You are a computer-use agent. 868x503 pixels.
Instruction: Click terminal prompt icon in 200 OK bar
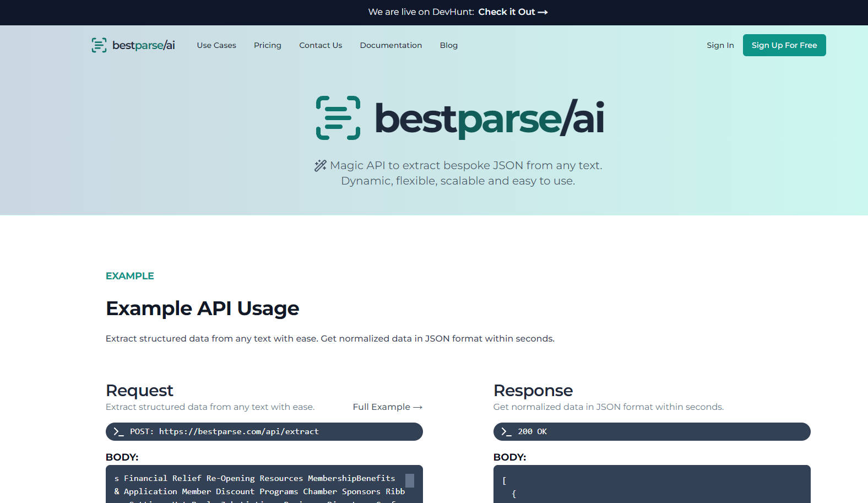coord(506,432)
